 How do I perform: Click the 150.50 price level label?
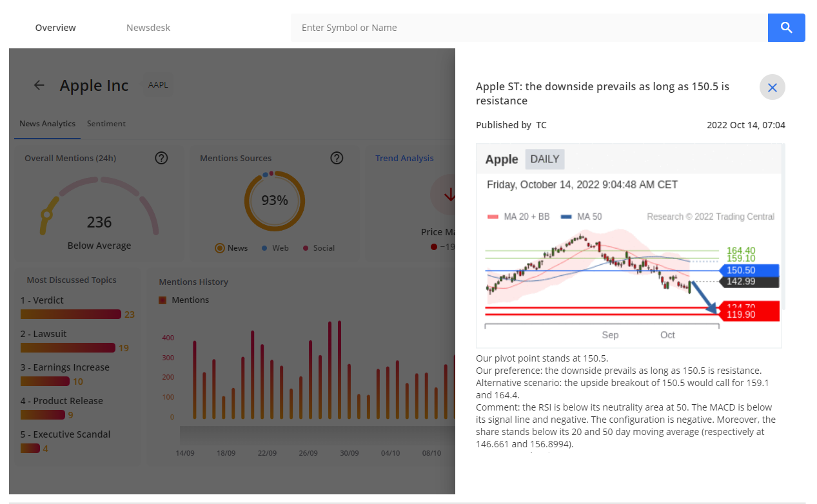tap(750, 271)
